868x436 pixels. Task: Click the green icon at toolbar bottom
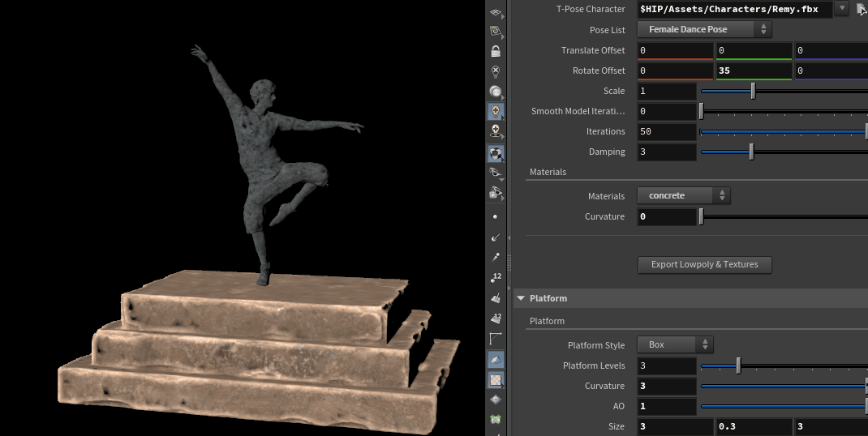pyautogui.click(x=496, y=420)
